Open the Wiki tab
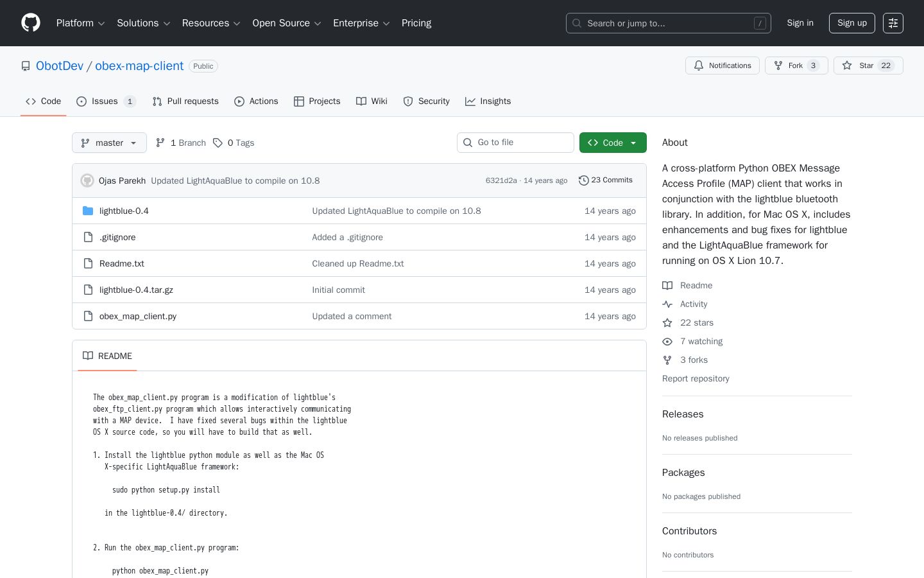The image size is (924, 578). click(372, 101)
